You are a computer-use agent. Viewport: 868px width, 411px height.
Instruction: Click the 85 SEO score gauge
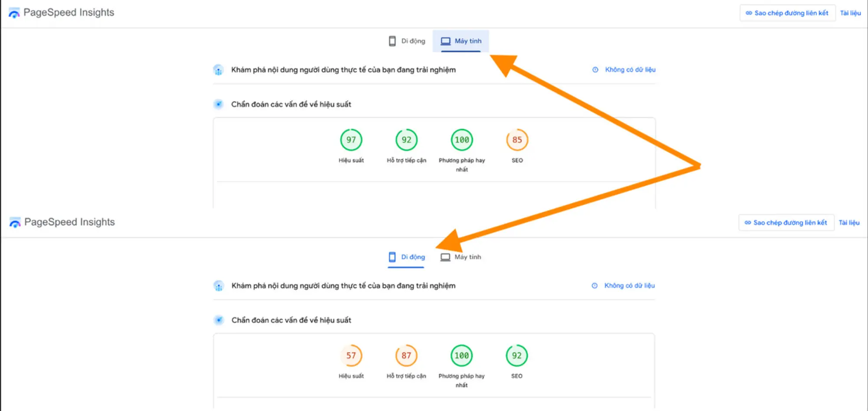click(x=517, y=140)
